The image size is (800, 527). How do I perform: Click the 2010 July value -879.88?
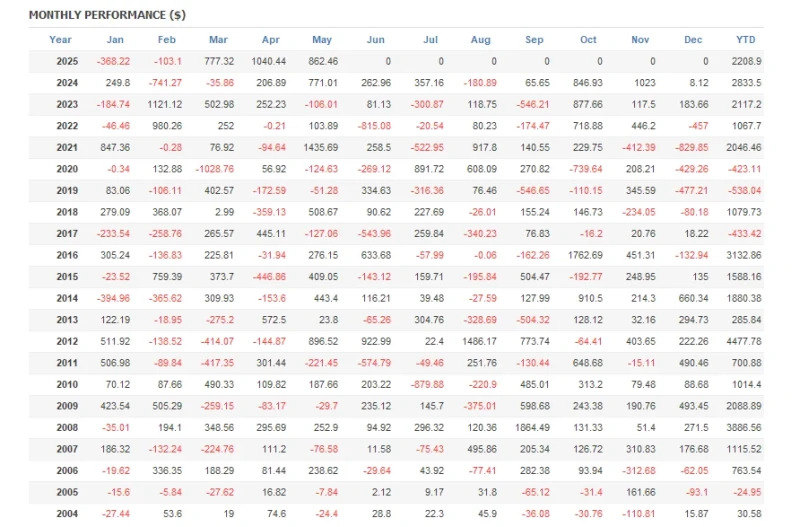coord(427,385)
